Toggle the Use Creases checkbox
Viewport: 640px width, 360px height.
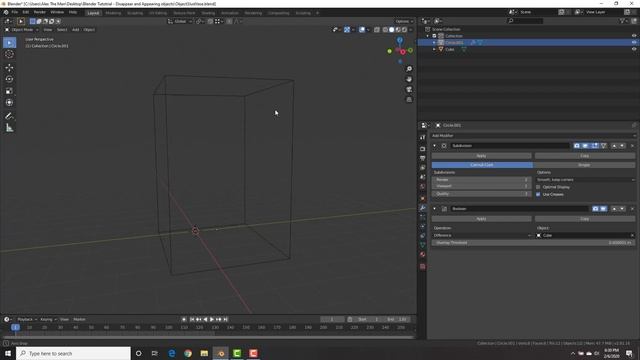point(538,194)
